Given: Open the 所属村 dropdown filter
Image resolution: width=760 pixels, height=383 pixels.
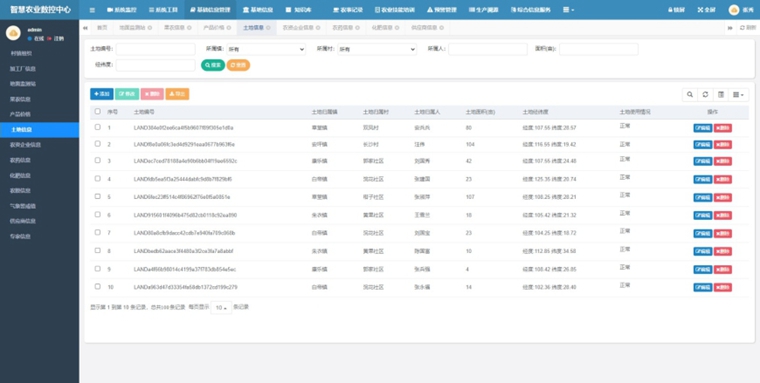Looking at the screenshot, I should [377, 49].
